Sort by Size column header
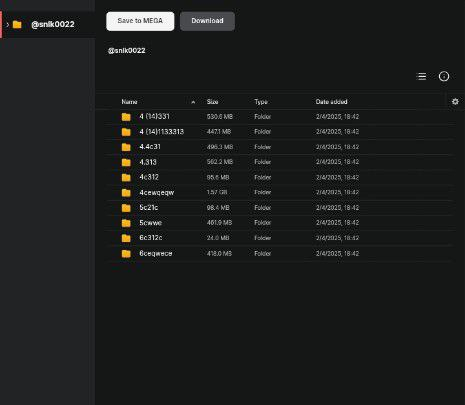Viewport: 465px width, 405px height. coord(212,102)
